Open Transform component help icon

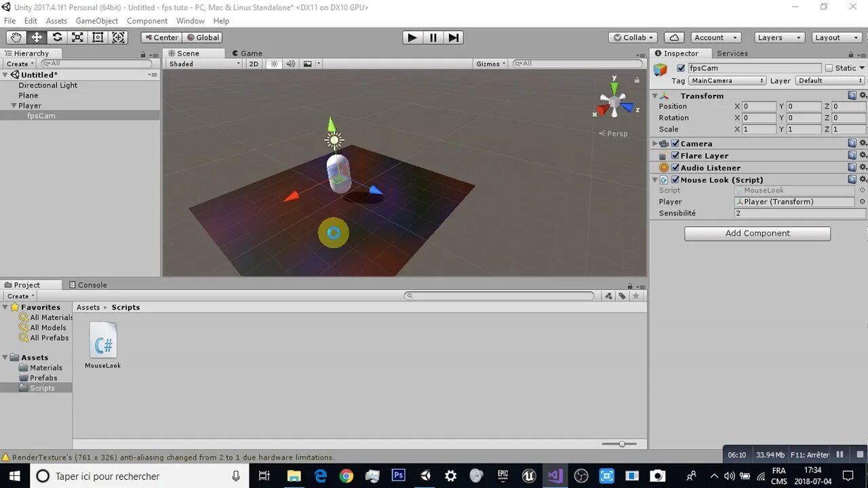coord(852,96)
